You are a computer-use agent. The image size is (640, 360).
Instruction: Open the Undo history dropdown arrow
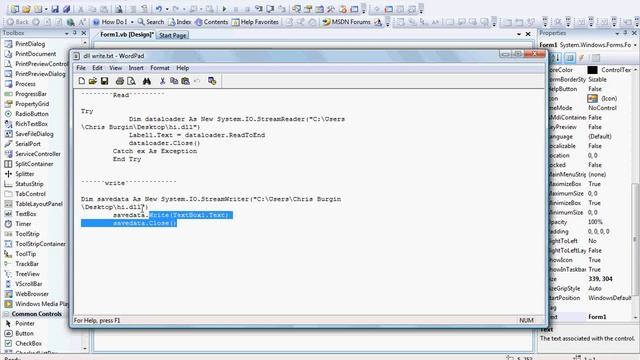(167, 9)
